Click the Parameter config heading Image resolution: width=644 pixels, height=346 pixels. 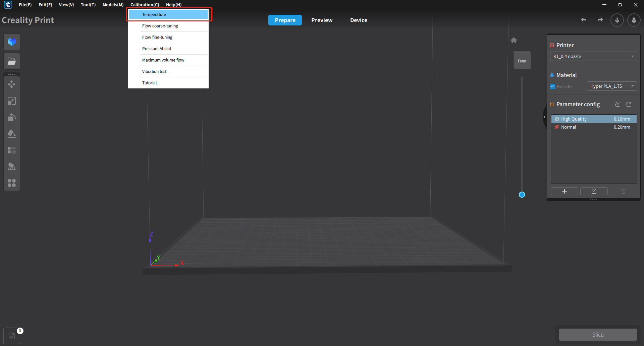tap(578, 104)
